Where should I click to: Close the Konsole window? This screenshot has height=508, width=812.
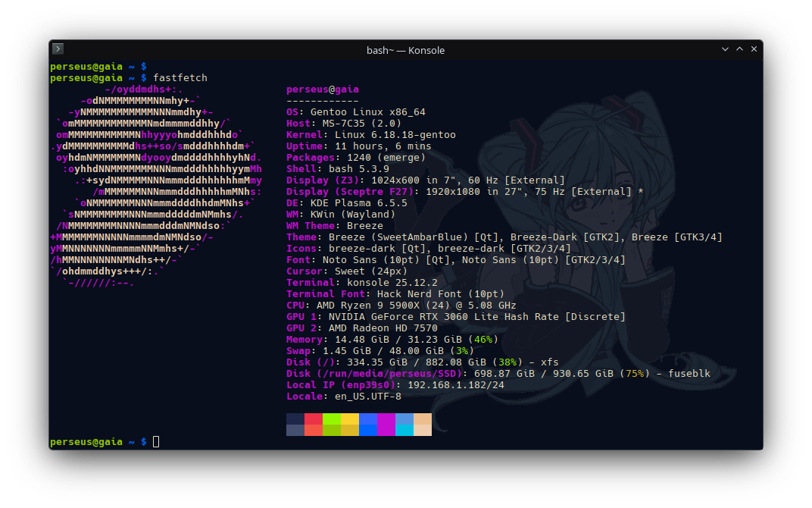754,49
